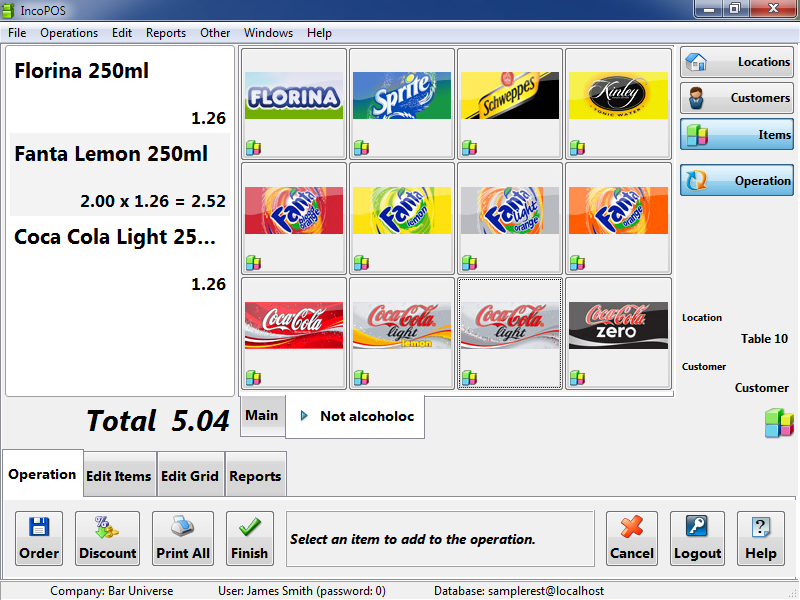This screenshot has height=600, width=800.
Task: Click the Total 5.04 amount
Action: (158, 421)
